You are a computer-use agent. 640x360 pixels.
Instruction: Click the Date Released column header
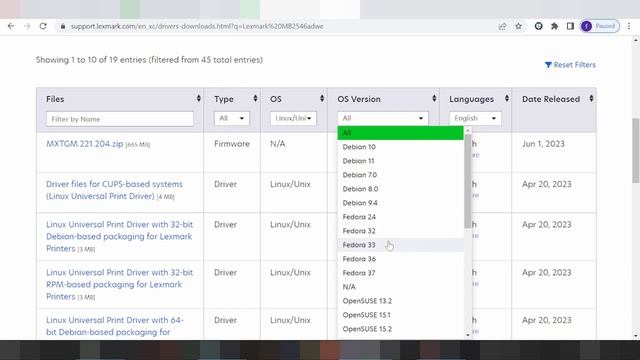(551, 99)
